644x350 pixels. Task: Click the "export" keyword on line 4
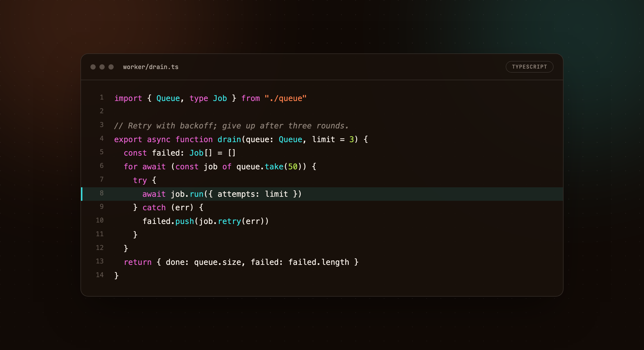pyautogui.click(x=128, y=139)
